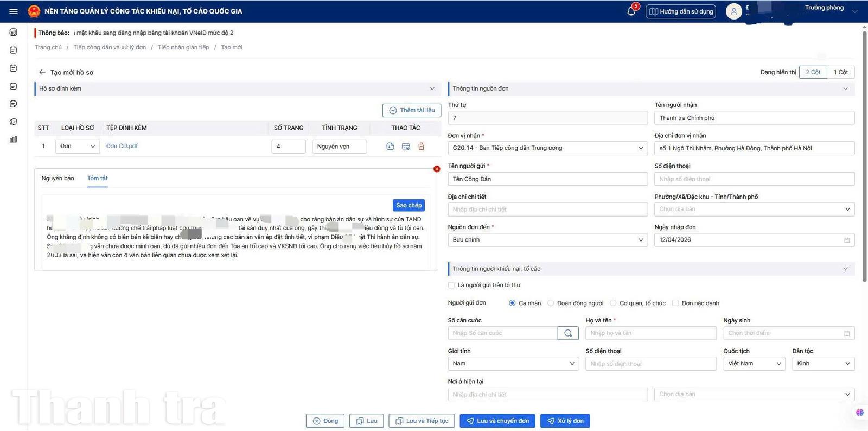Click the user avatar icon in the header
This screenshot has width=868, height=431.
733,11
